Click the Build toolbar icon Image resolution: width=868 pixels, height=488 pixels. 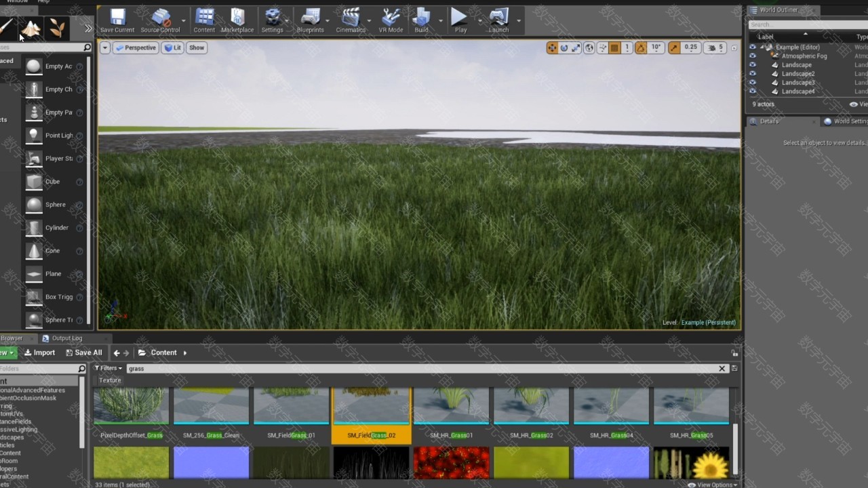coord(421,20)
